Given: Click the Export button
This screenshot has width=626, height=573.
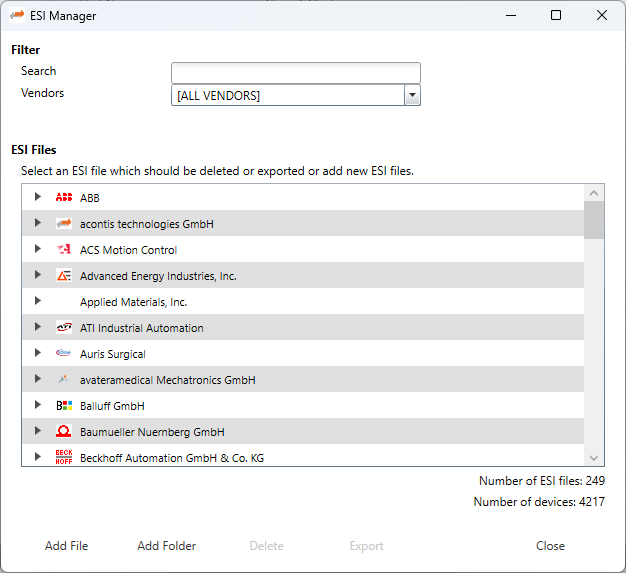Looking at the screenshot, I should (366, 545).
